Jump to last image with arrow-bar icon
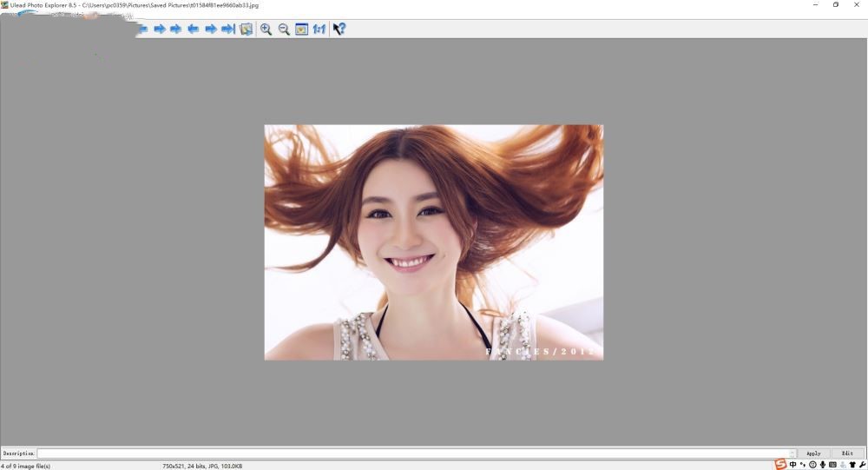The width and height of the screenshot is (868, 470). pyautogui.click(x=227, y=29)
